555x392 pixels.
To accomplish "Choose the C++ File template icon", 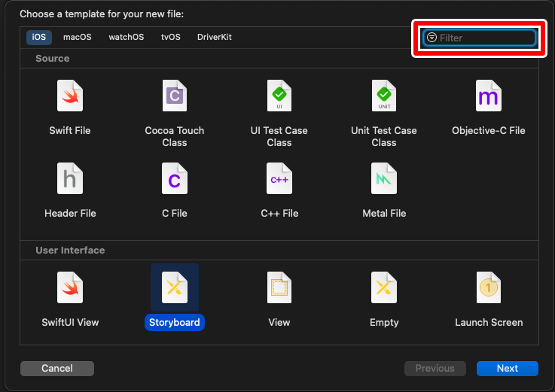I will (x=279, y=178).
